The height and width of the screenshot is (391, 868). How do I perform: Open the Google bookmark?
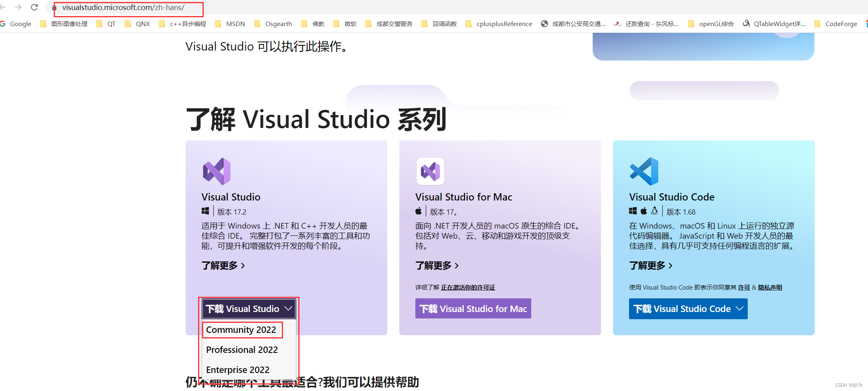click(x=16, y=24)
